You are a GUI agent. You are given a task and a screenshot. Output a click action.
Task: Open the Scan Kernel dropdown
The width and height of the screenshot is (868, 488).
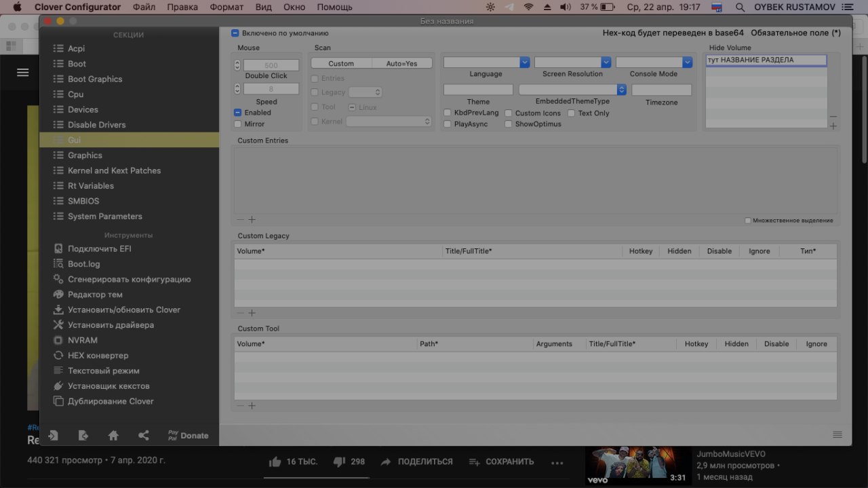pyautogui.click(x=389, y=121)
